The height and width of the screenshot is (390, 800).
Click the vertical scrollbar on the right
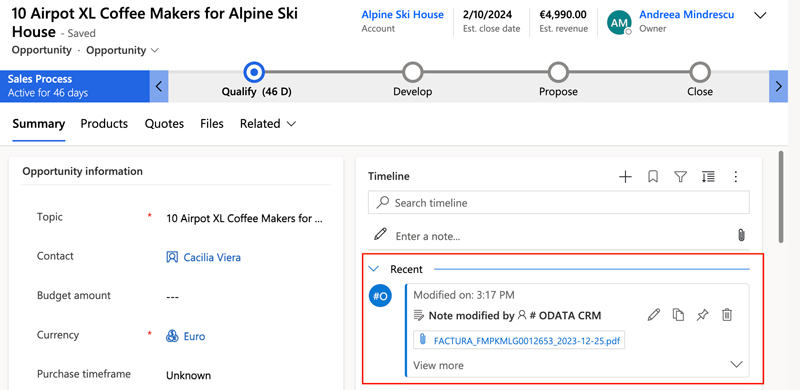(780, 197)
